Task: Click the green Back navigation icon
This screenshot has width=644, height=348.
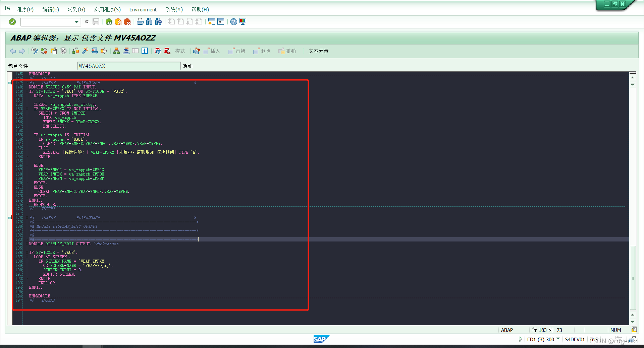Action: click(x=109, y=22)
